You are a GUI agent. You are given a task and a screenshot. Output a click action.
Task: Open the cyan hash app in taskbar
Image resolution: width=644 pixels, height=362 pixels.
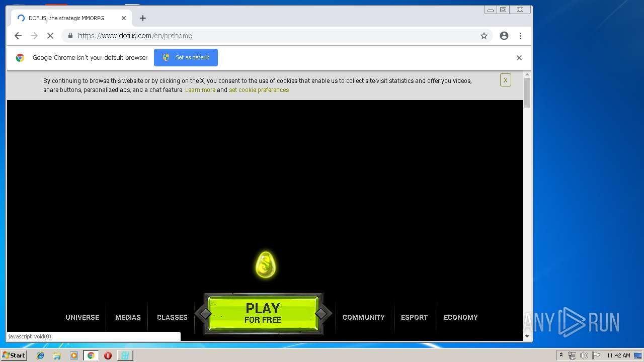point(125,355)
